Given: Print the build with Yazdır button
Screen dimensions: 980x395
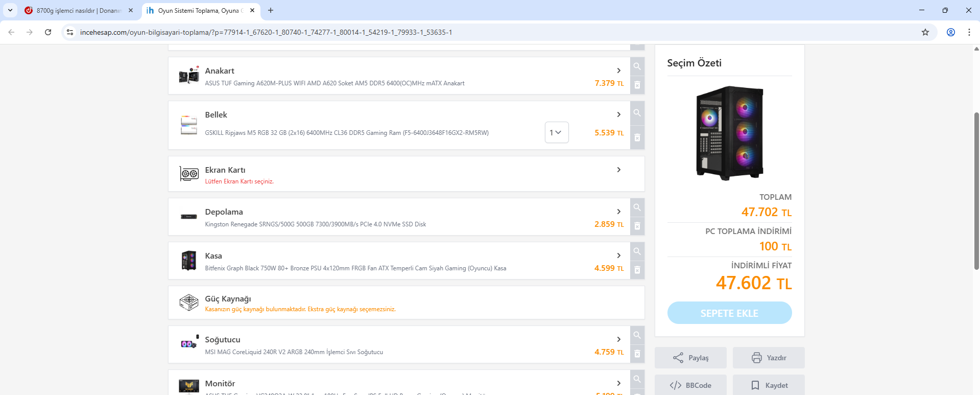Looking at the screenshot, I should click(x=769, y=358).
